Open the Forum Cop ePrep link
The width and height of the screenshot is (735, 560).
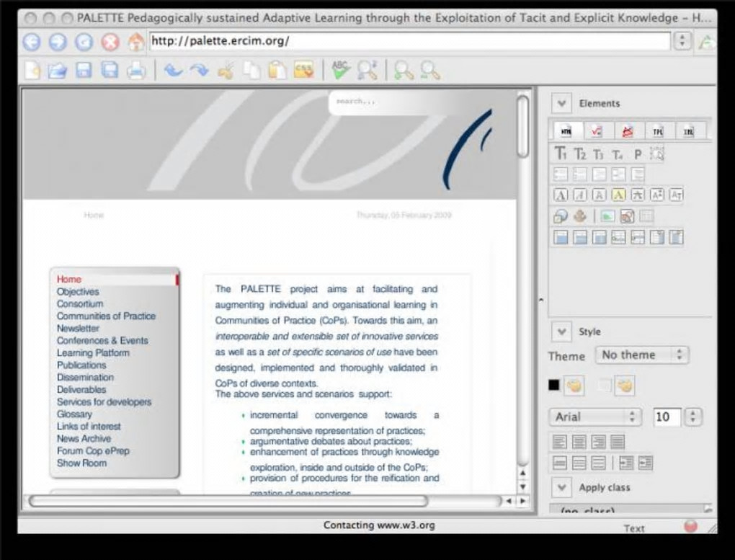(x=93, y=450)
